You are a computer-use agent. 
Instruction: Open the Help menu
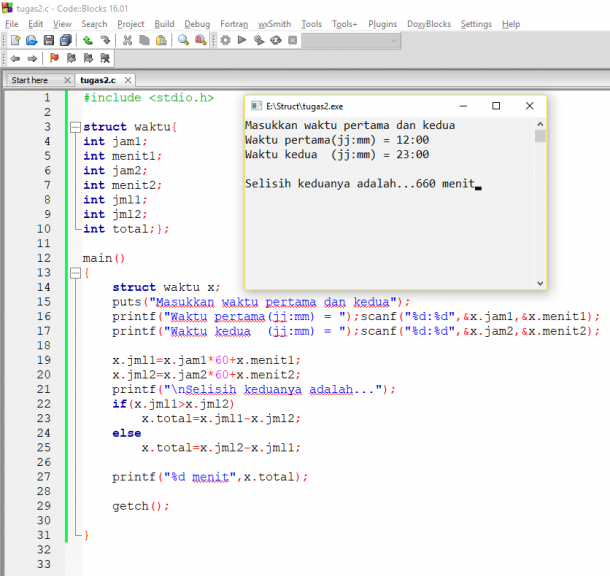tap(511, 24)
